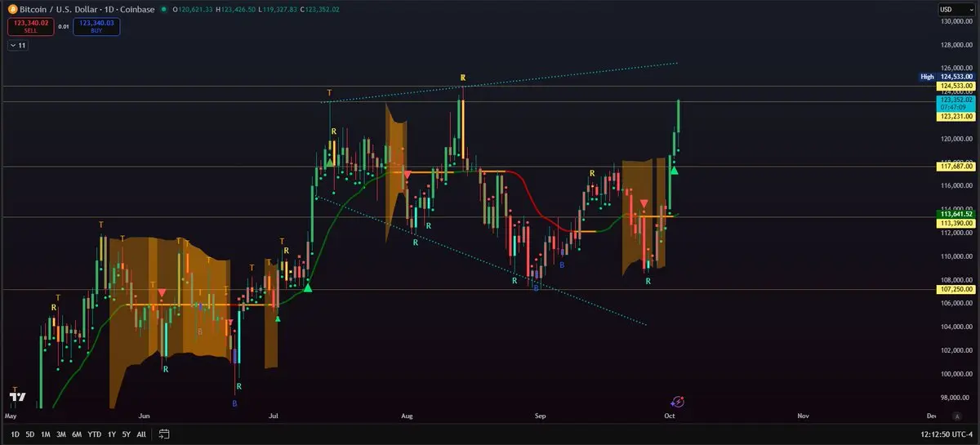This screenshot has width=980, height=445.
Task: Click the Bitcoin symbol logo icon
Action: [12, 9]
